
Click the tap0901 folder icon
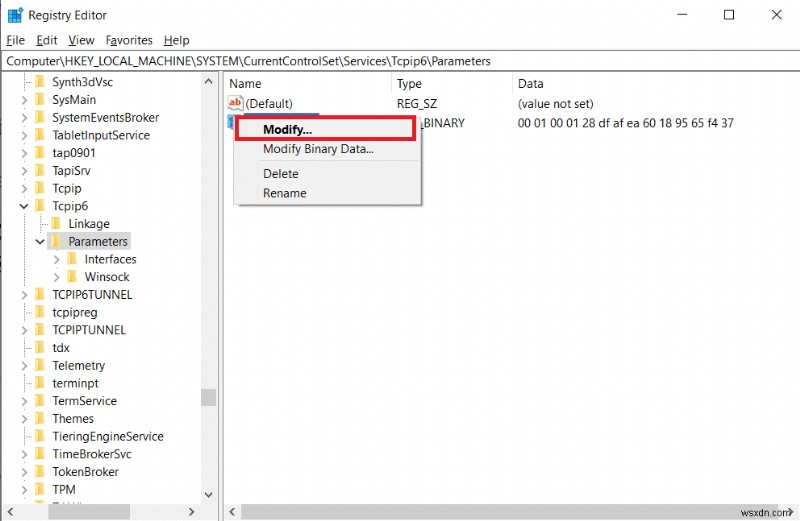click(40, 153)
